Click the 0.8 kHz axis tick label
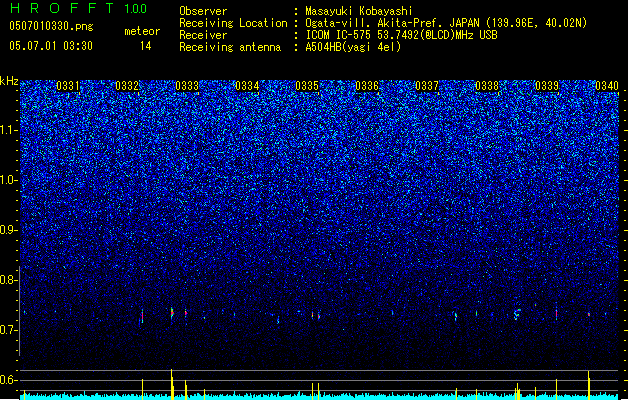Image resolution: width=629 pixels, height=400 pixels. pos(9,280)
